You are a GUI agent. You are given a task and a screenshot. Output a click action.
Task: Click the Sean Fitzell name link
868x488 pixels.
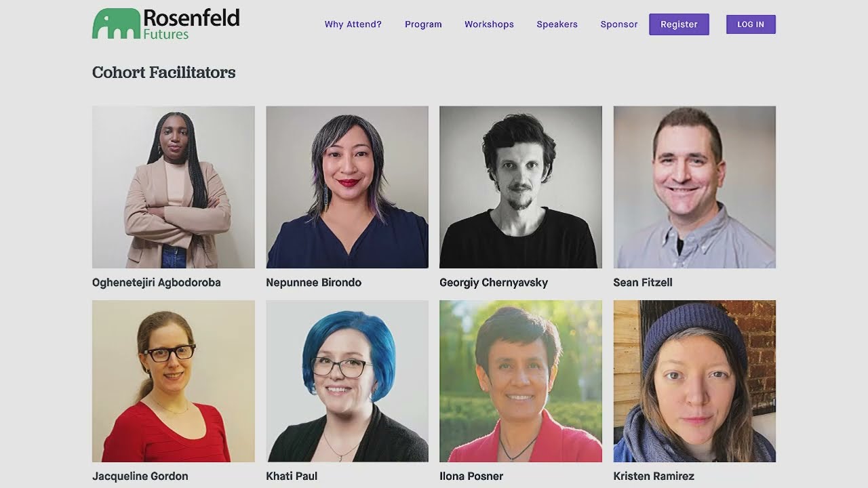(x=643, y=283)
